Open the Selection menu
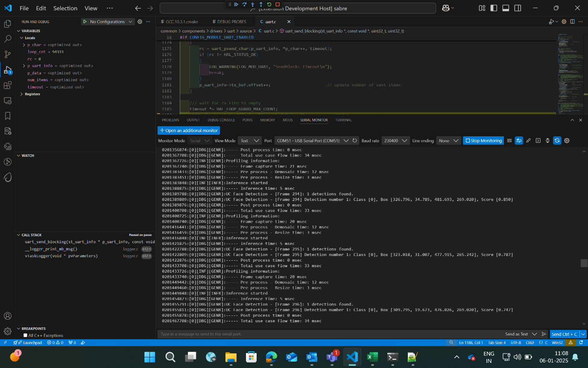The height and width of the screenshot is (368, 588). 65,8
